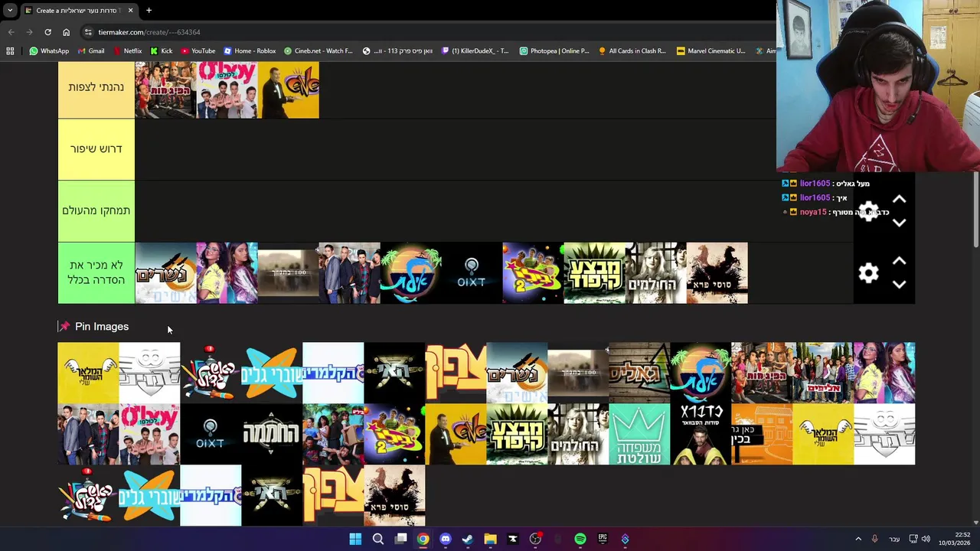Move the תמחקו מהעולם row down

coord(900,223)
